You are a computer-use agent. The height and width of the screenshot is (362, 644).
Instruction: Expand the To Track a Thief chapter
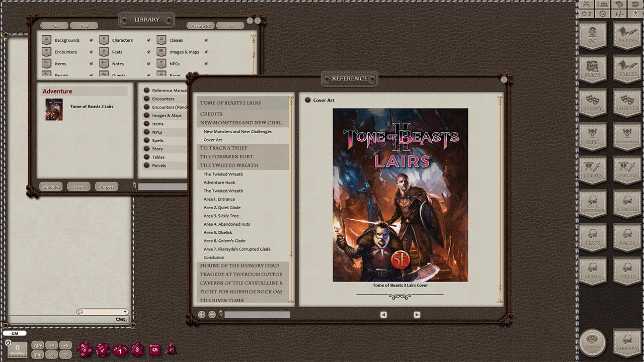[223, 148]
